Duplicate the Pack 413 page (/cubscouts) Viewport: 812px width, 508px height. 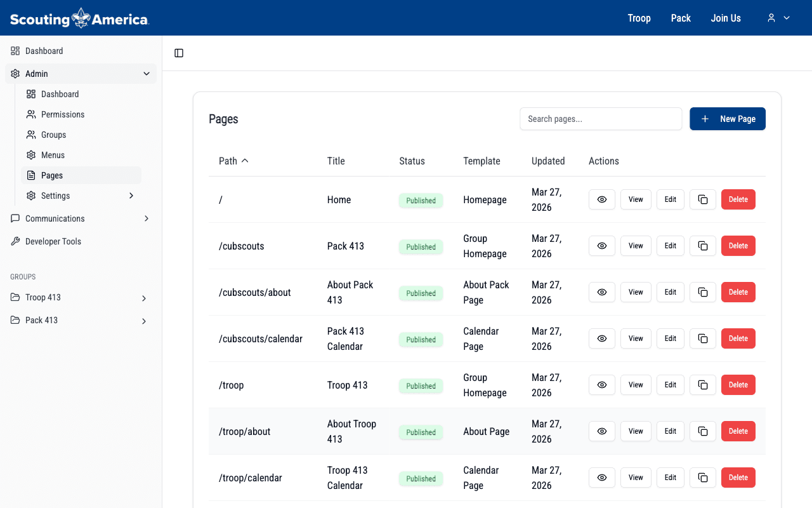703,246
